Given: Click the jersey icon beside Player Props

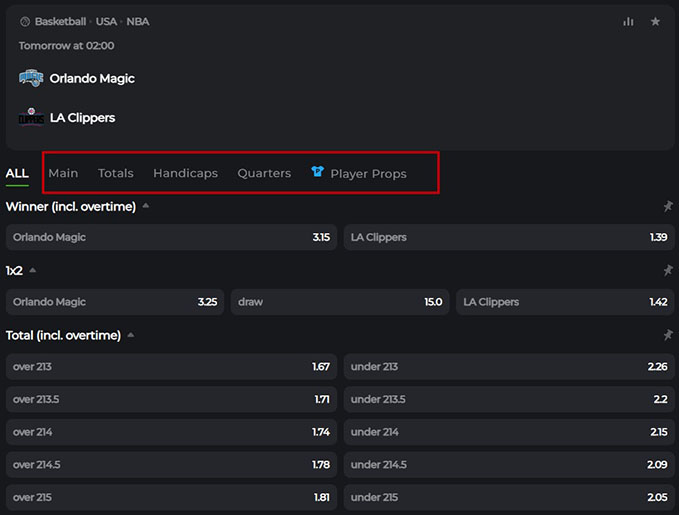Looking at the screenshot, I should pos(317,172).
